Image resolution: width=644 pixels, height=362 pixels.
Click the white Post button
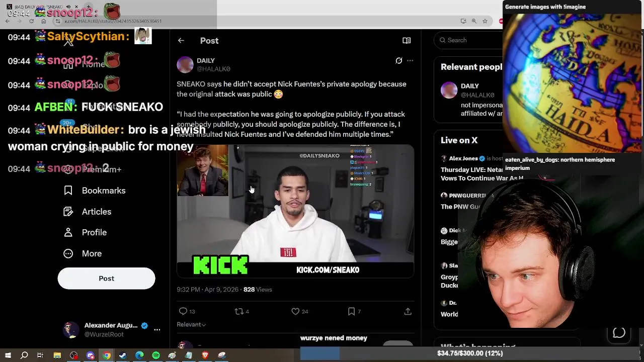tap(106, 279)
